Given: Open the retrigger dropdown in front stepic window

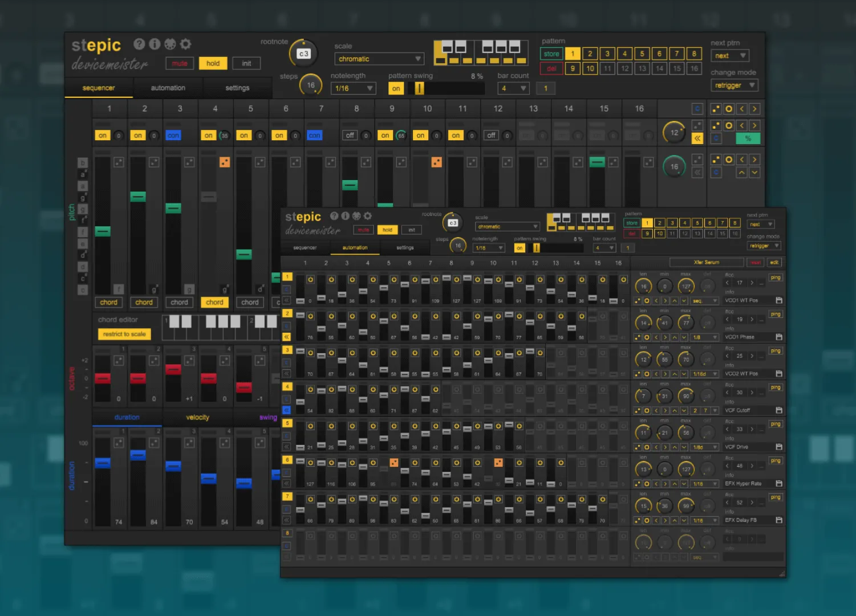Looking at the screenshot, I should (x=764, y=246).
